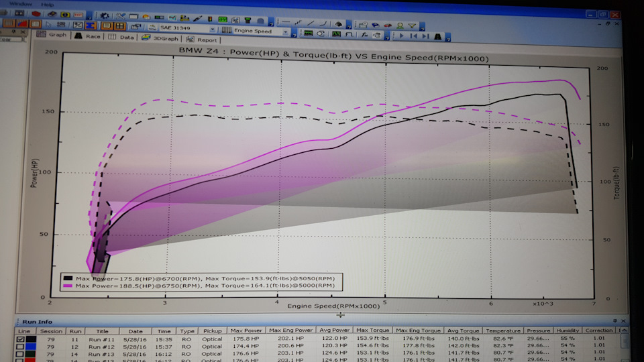The height and width of the screenshot is (362, 644).
Task: Click the red car toolbar icon
Action: pyautogui.click(x=388, y=25)
